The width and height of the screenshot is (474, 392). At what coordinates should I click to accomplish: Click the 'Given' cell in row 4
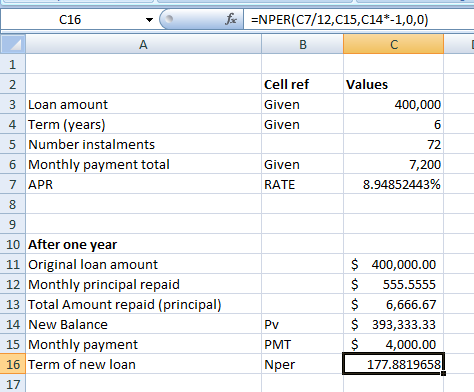click(303, 124)
